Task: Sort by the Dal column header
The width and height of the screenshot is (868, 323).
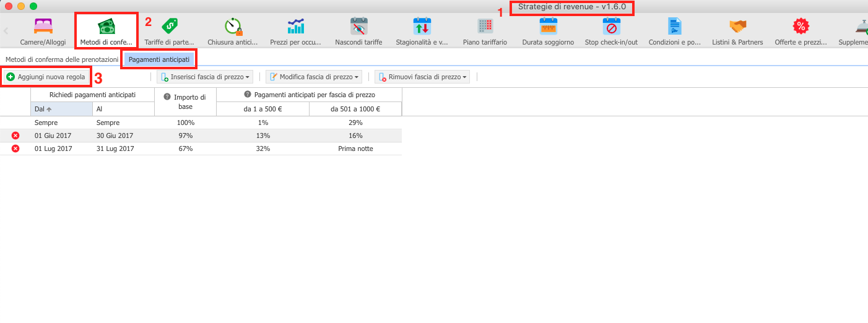Action: point(61,109)
